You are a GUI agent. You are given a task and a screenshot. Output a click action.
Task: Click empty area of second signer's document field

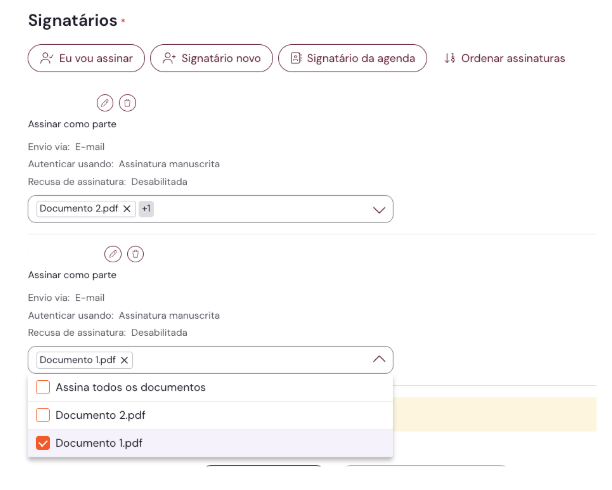[250, 360]
